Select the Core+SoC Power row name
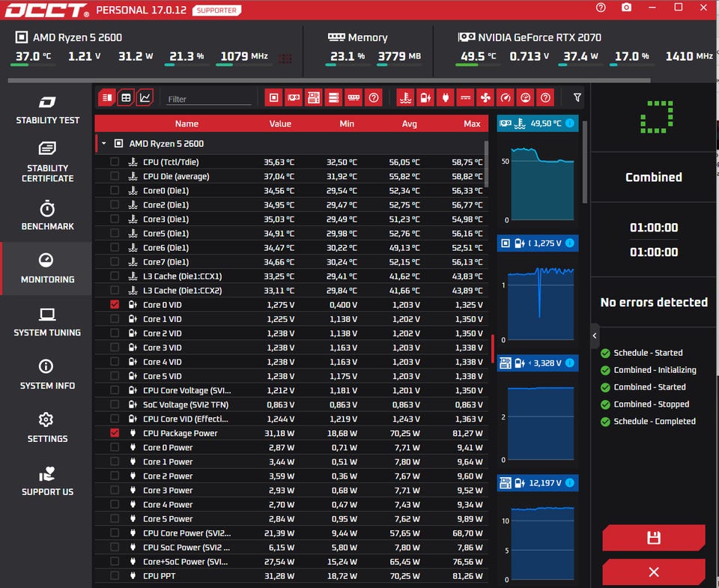Viewport: 719px width, 588px height. [185, 561]
